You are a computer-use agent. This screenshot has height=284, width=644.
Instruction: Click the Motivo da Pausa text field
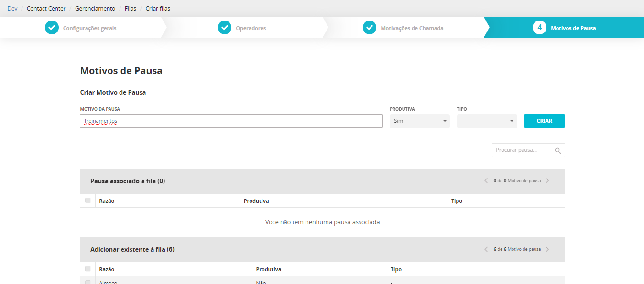coord(231,121)
